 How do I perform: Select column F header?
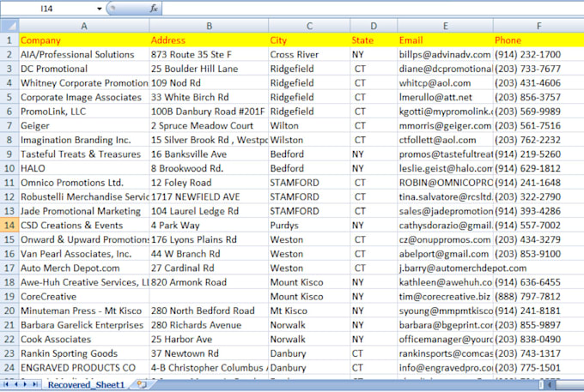click(x=538, y=26)
